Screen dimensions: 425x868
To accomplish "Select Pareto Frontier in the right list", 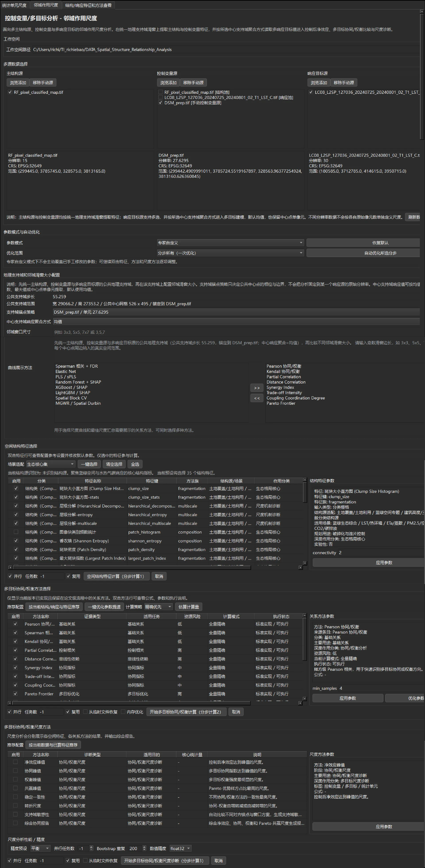I will tap(281, 403).
